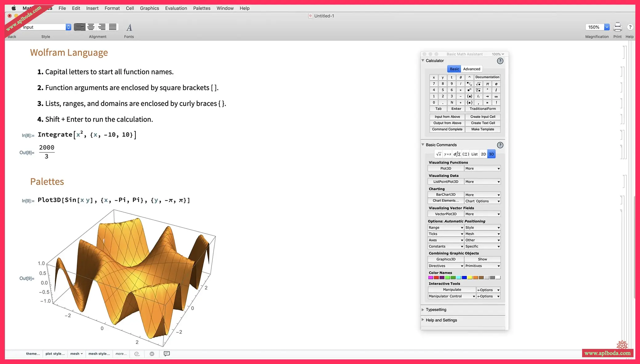Image resolution: width=640 pixels, height=364 pixels.
Task: Open the Mesh options dropdown
Action: (x=482, y=234)
